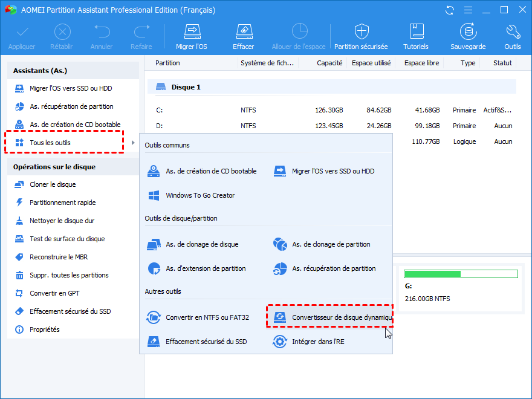Click the refresh icon in title bar

point(449,10)
